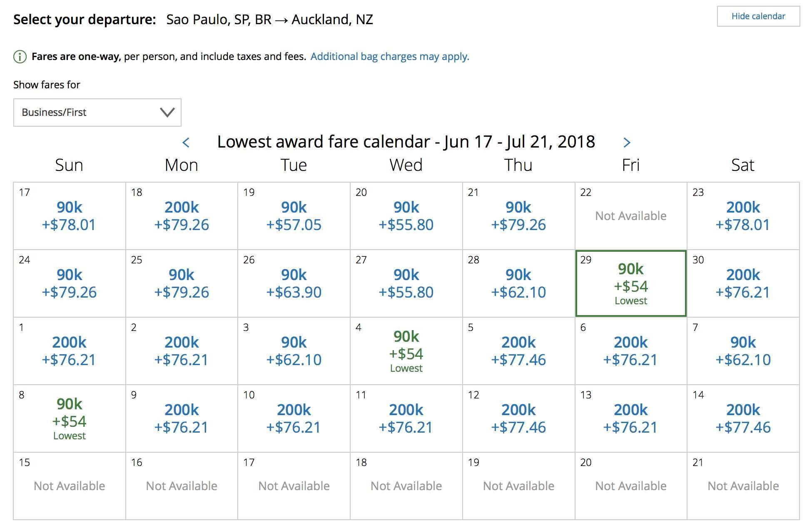Choose June 17 fare 90k +$78.01
The height and width of the screenshot is (526, 812).
[x=69, y=216]
